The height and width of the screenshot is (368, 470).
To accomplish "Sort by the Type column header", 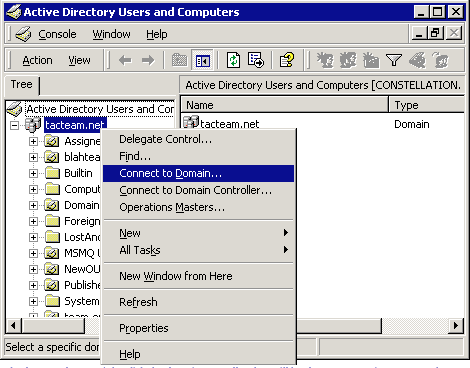I will 427,105.
